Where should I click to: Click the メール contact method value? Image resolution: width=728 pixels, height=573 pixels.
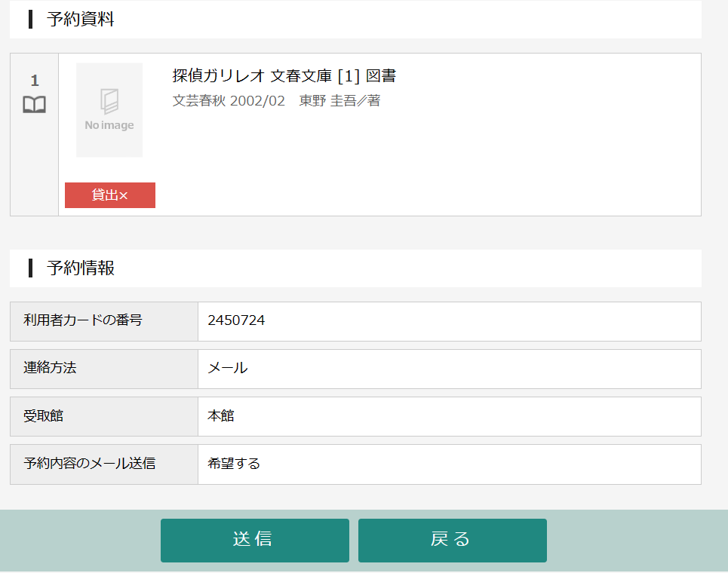227,369
